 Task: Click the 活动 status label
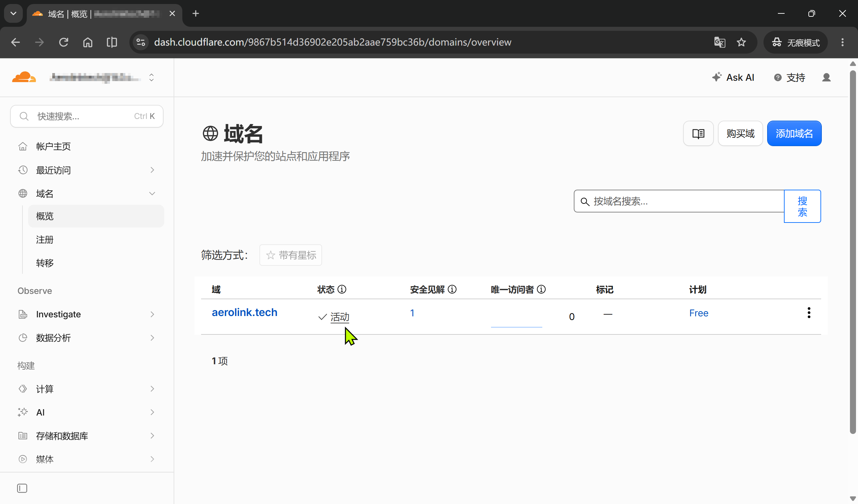(340, 317)
